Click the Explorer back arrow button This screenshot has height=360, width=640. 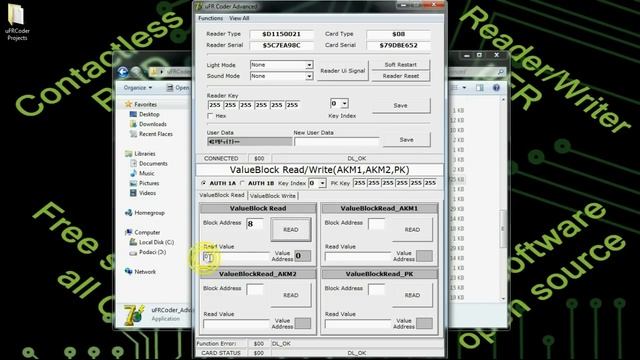123,72
